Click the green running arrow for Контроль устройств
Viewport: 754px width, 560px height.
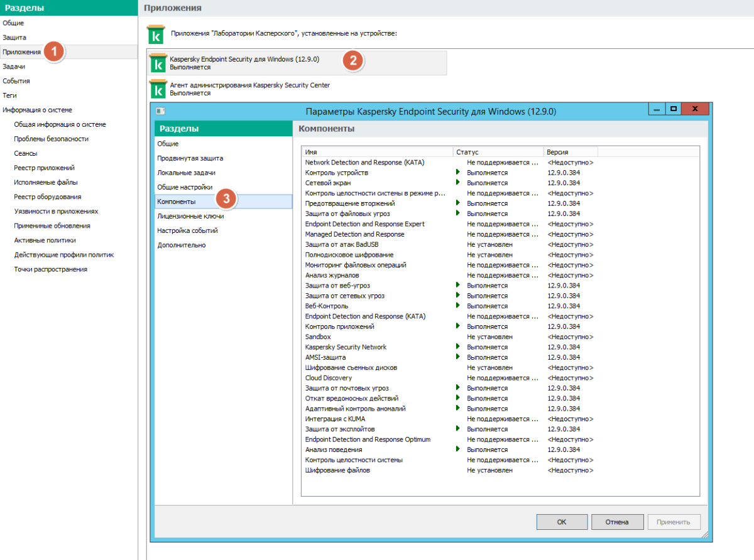click(458, 172)
